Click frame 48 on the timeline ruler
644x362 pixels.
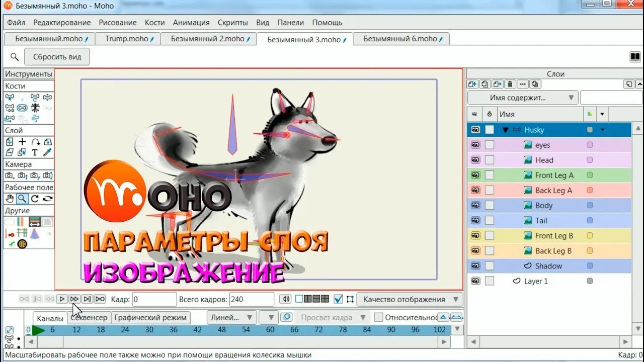(x=222, y=330)
